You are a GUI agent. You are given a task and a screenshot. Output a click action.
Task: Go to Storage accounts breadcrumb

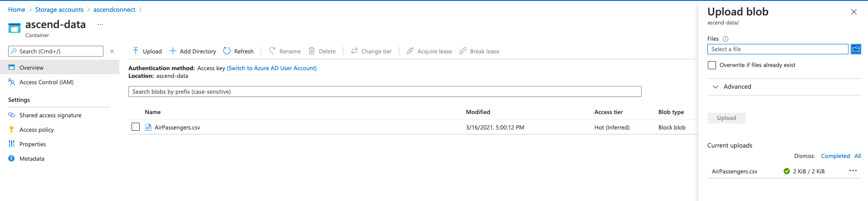pyautogui.click(x=59, y=10)
